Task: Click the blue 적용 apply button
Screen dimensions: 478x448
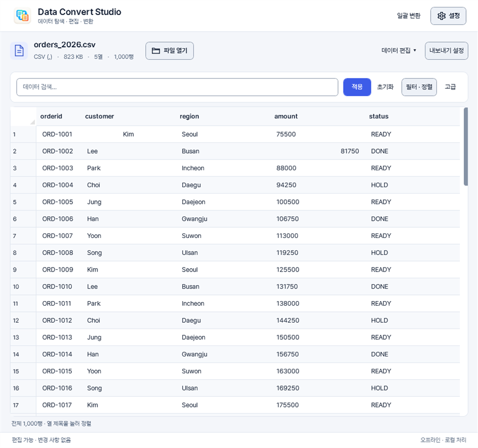Action: pos(357,87)
